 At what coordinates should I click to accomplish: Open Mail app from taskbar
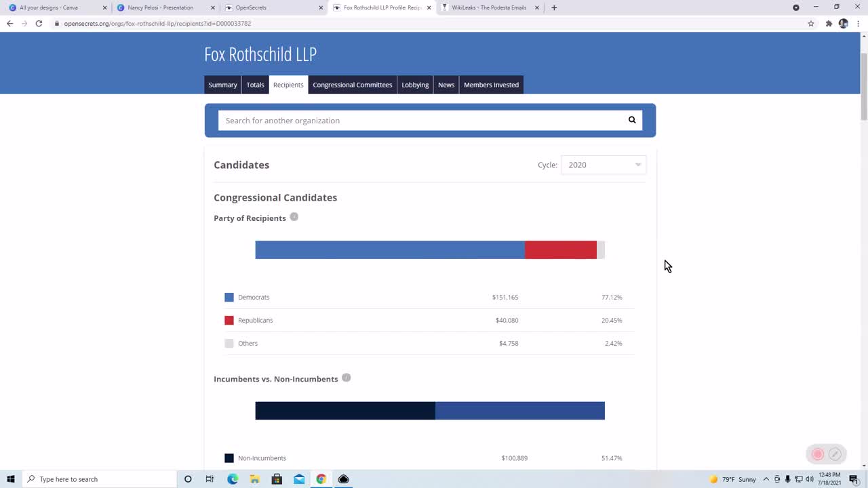tap(299, 479)
